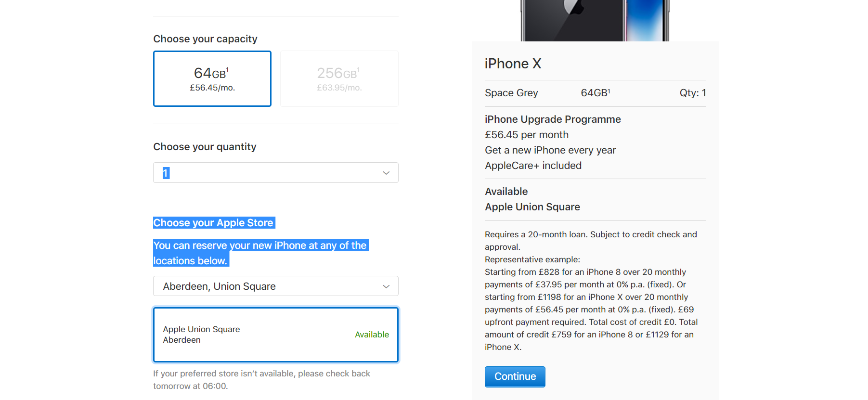Click the green Available status label
The image size is (868, 400).
tap(372, 335)
